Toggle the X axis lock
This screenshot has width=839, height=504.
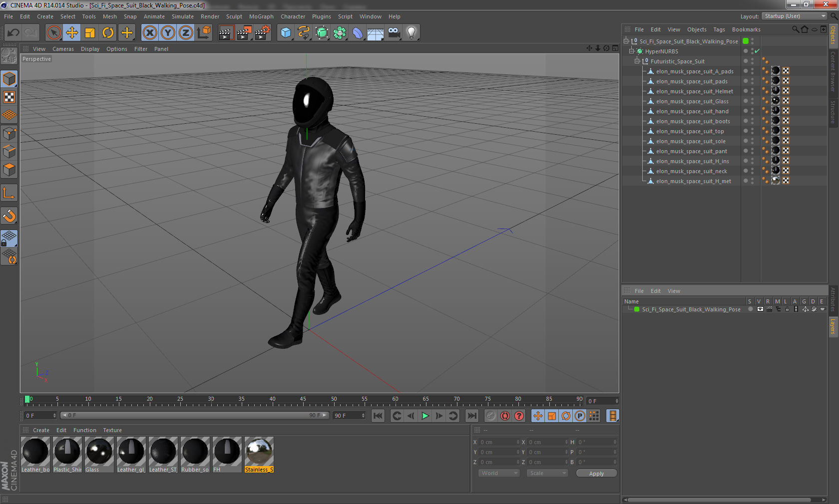150,33
